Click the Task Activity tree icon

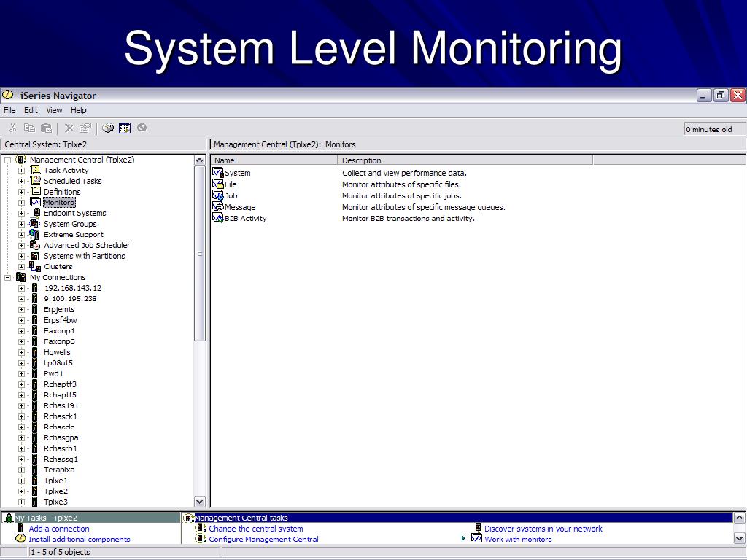tap(35, 170)
